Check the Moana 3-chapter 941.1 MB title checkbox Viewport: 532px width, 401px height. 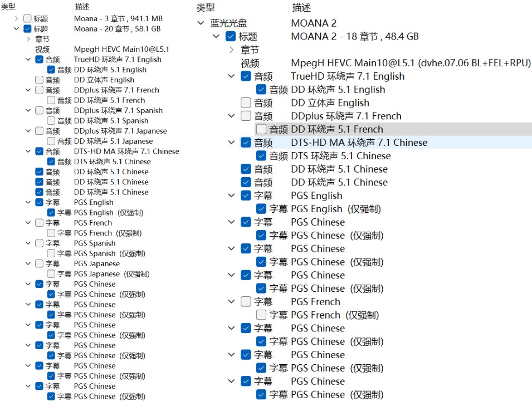click(x=27, y=18)
